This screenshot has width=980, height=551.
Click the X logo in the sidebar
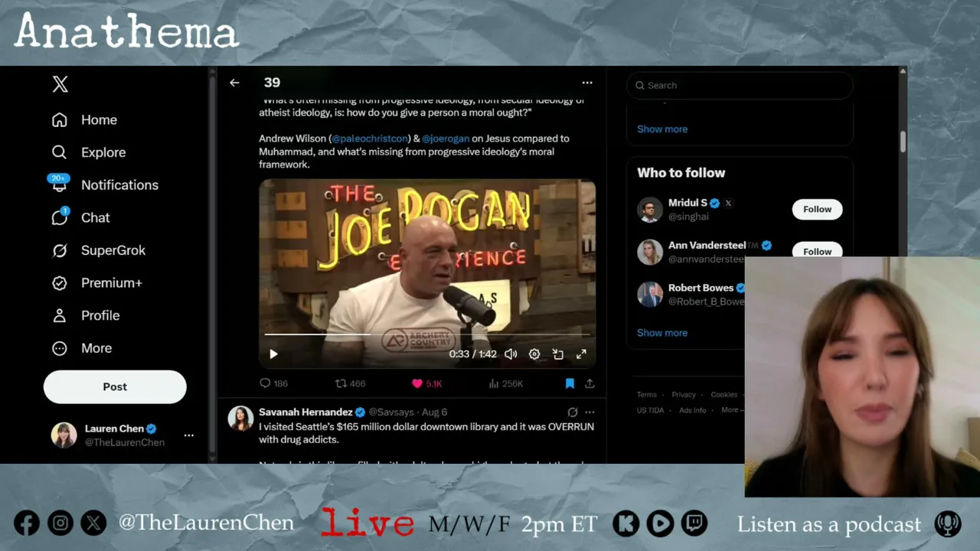tap(60, 84)
